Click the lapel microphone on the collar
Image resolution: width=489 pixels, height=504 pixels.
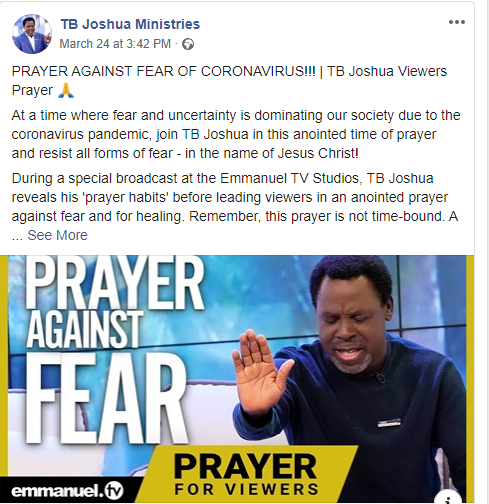[381, 377]
